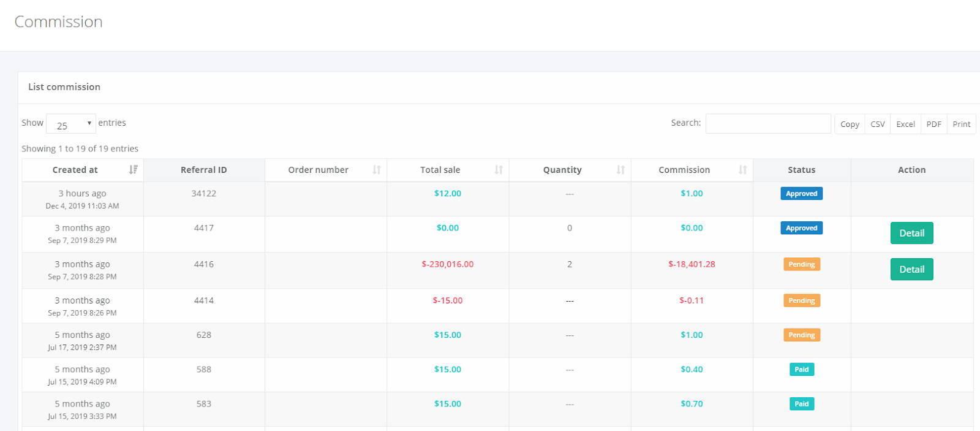Print the commission list
Viewport: 980px width, 431px height.
961,124
